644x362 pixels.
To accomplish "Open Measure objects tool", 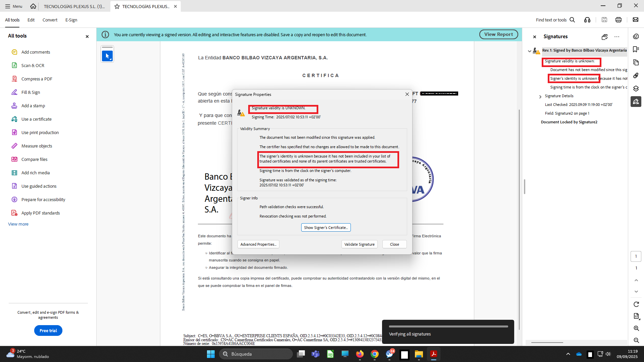I will (x=37, y=146).
